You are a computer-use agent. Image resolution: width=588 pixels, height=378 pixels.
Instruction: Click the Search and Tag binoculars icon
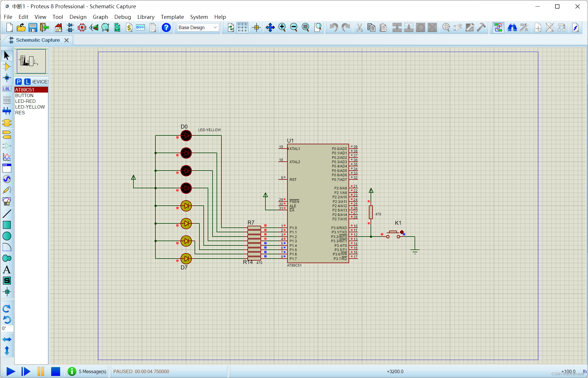pyautogui.click(x=512, y=27)
